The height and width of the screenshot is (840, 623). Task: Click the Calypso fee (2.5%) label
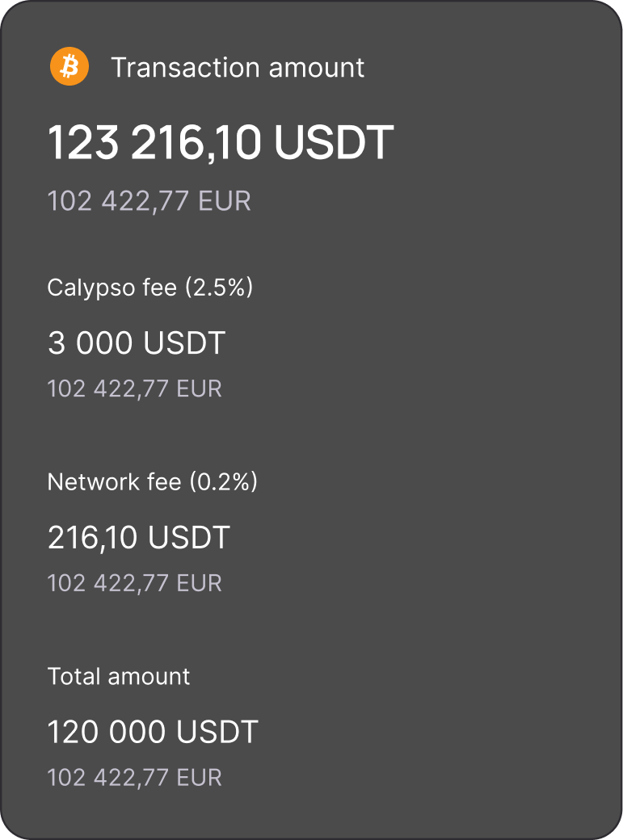[149, 288]
